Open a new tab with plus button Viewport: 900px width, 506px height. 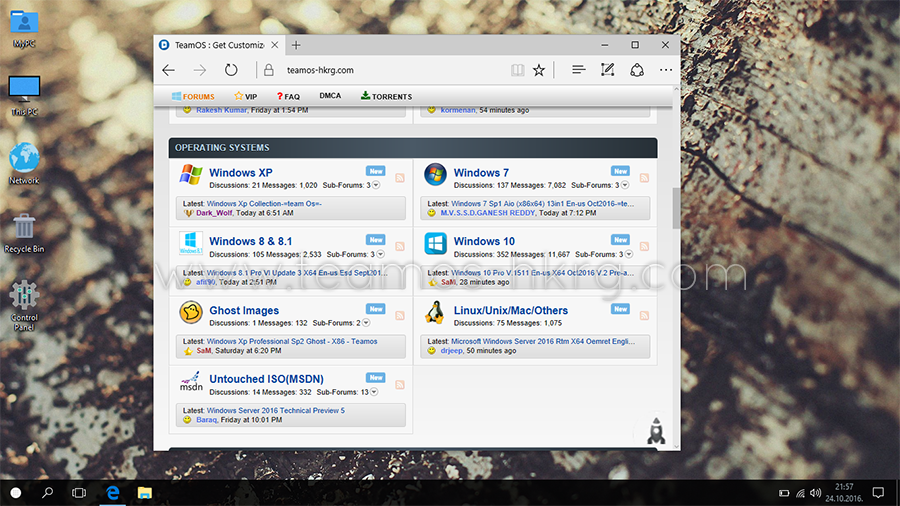point(296,45)
